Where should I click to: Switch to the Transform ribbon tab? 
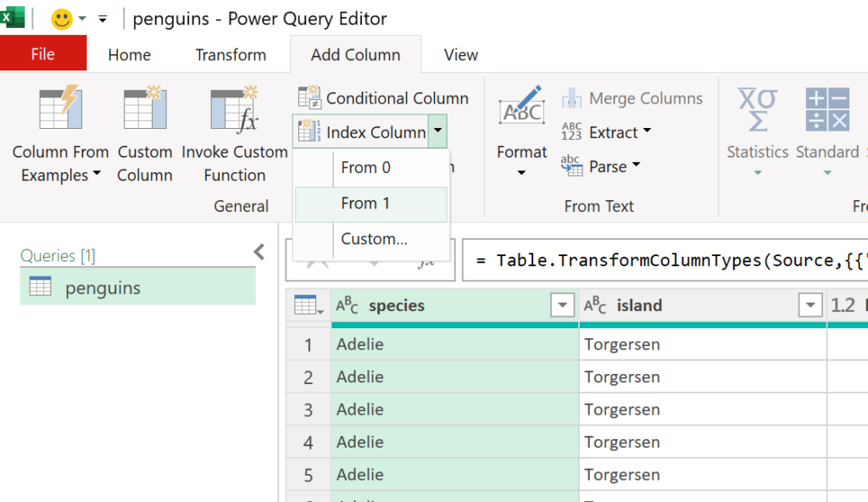pos(229,54)
